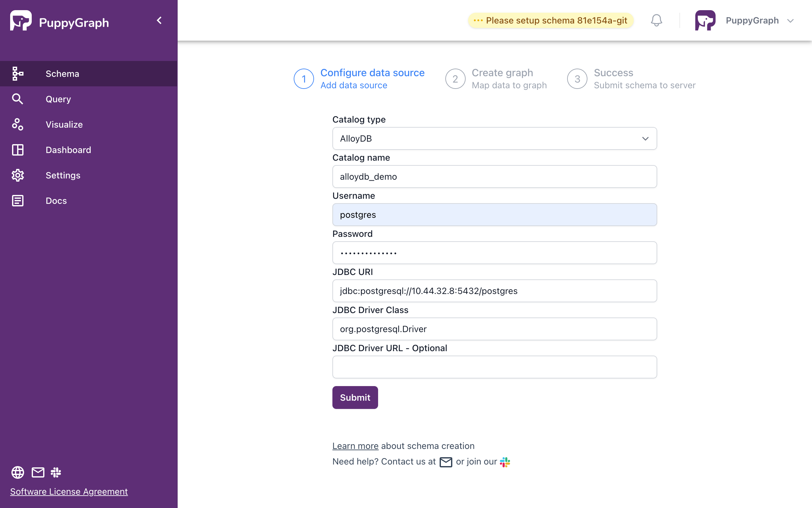This screenshot has width=812, height=508.
Task: Collapse the sidebar with the left chevron
Action: pyautogui.click(x=159, y=21)
